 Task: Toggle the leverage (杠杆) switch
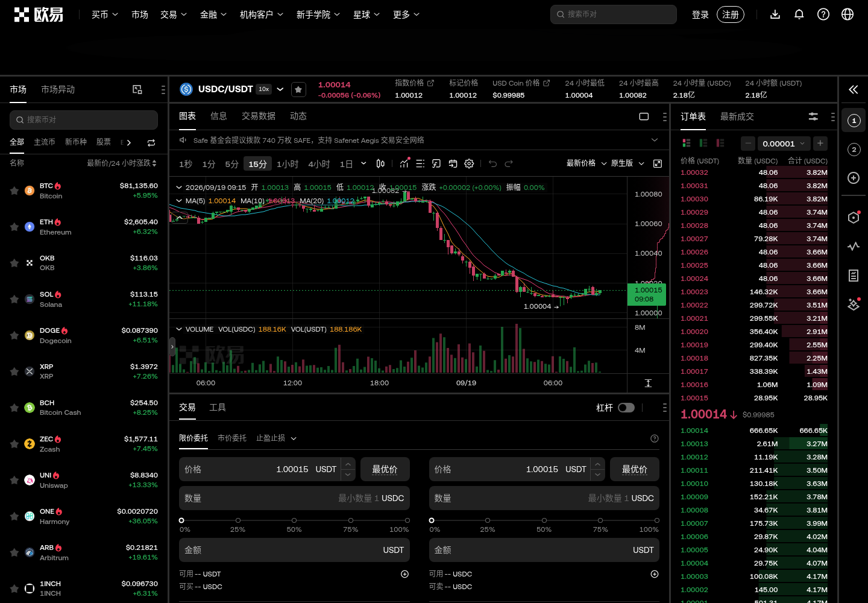[626, 408]
